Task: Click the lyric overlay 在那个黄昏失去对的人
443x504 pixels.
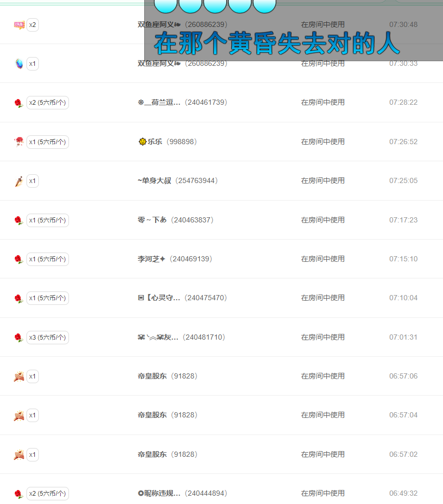Action: [x=277, y=43]
